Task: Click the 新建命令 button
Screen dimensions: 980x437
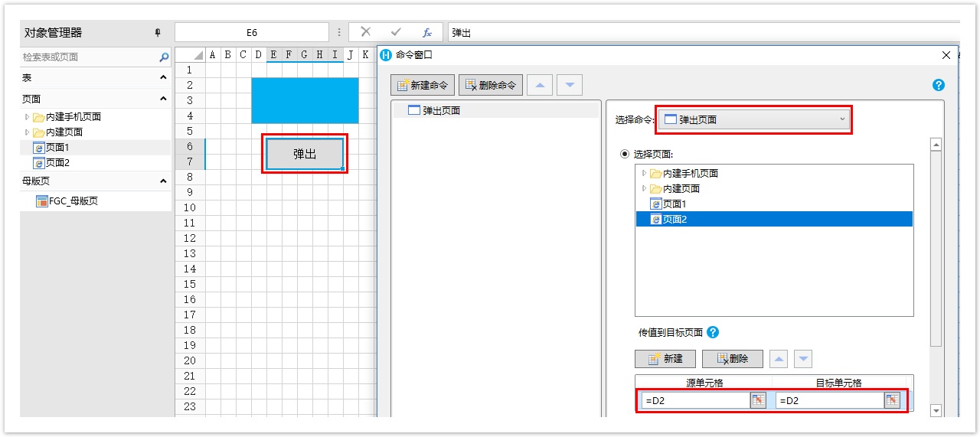Action: point(423,85)
